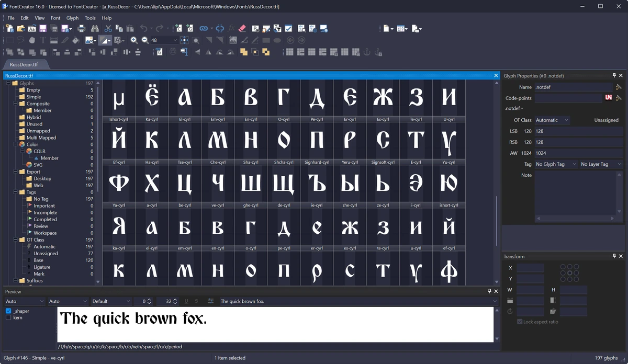
Task: Click the preview size 32 stepper
Action: pos(176,301)
